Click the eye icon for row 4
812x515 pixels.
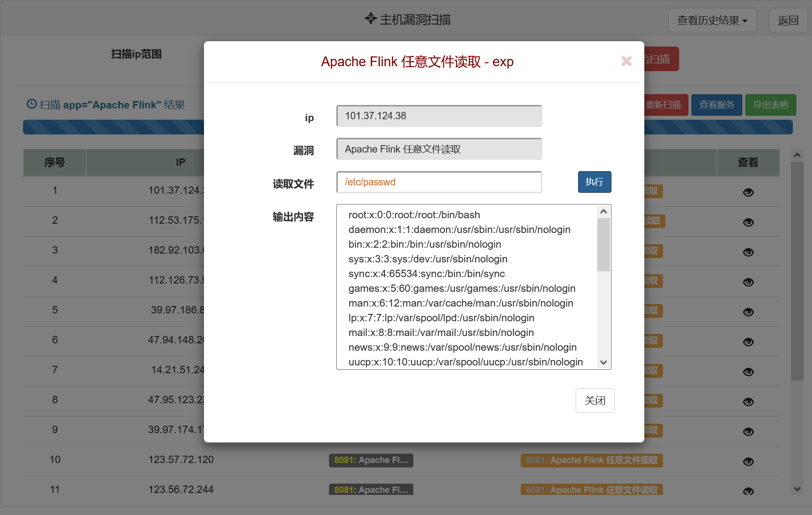pos(748,282)
